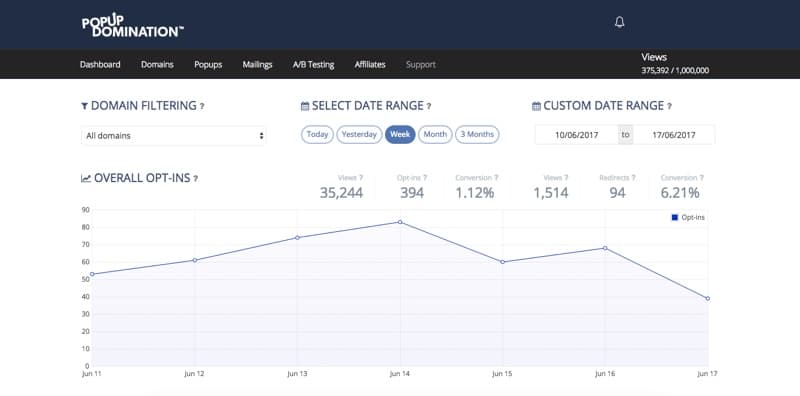Open the end date 17/06/2017 picker
Screen dimensions: 800x396
point(674,135)
